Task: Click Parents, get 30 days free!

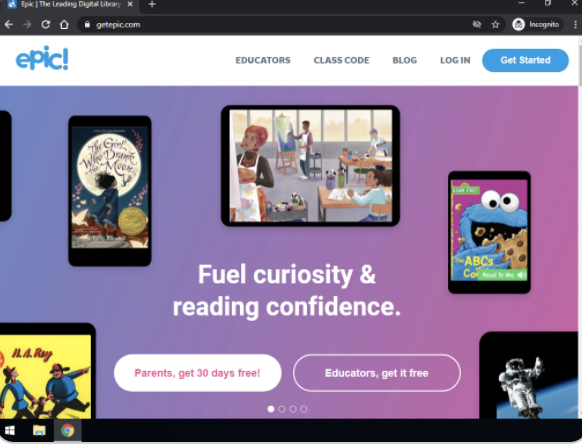Action: pos(197,373)
